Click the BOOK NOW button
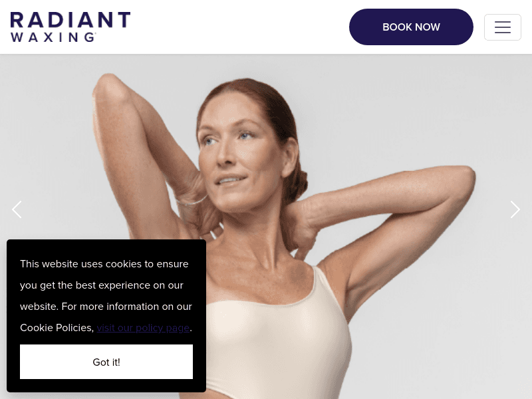This screenshot has width=532, height=399. [x=411, y=27]
